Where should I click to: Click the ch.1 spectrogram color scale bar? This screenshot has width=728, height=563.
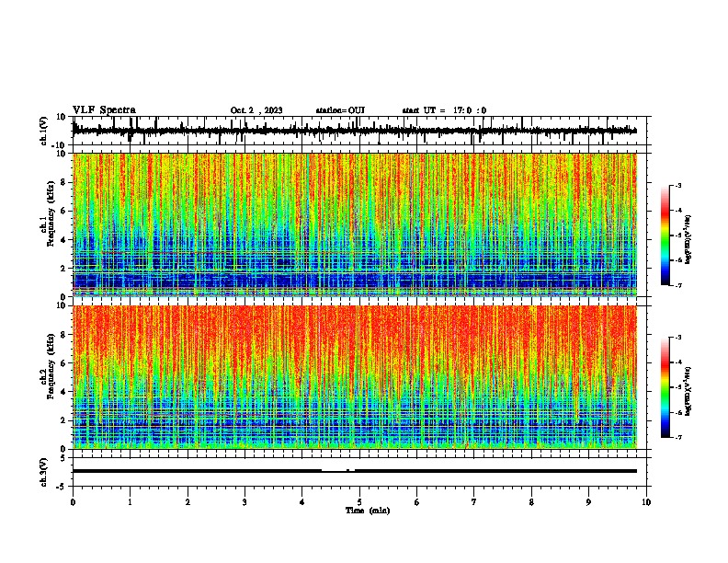point(665,236)
